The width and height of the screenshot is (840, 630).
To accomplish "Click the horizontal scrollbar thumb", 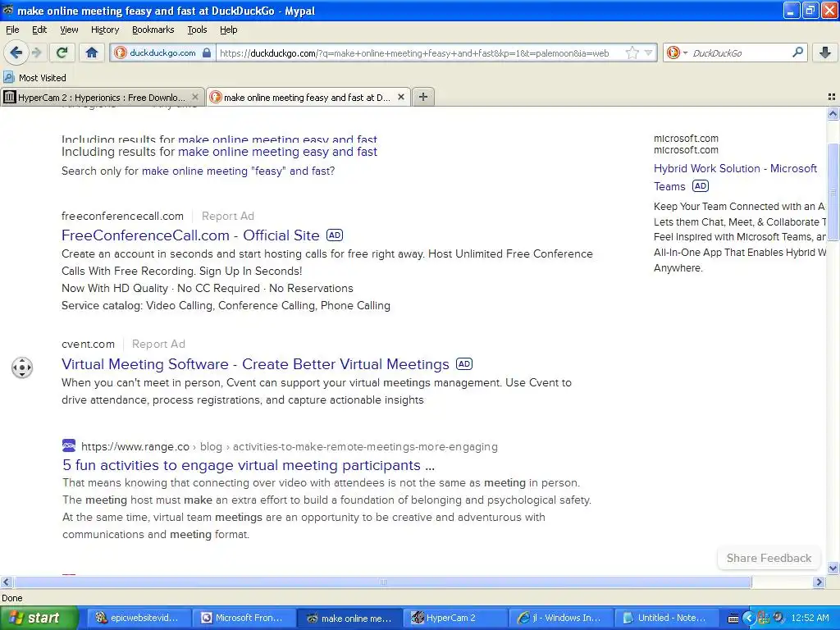I will click(382, 582).
